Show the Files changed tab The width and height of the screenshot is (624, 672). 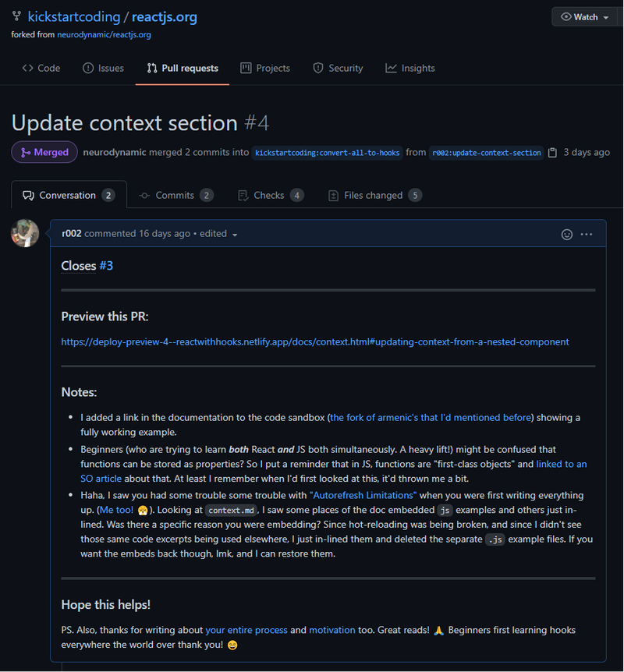coord(375,196)
